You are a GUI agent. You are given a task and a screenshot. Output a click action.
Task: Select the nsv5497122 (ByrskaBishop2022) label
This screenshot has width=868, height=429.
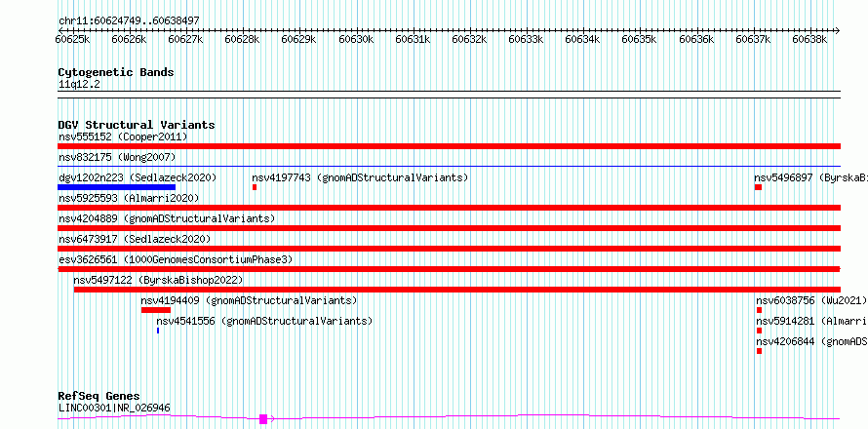click(158, 280)
